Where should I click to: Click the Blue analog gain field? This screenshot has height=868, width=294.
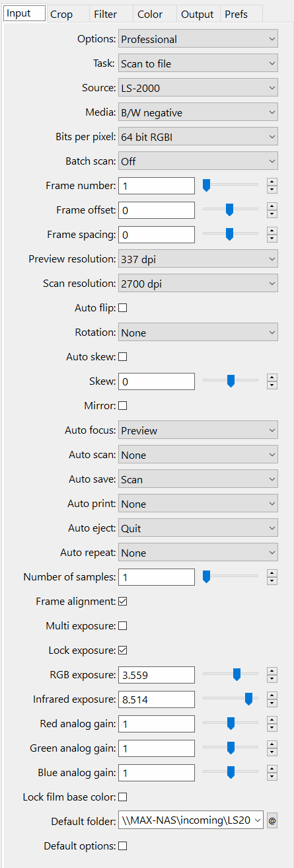tap(157, 773)
